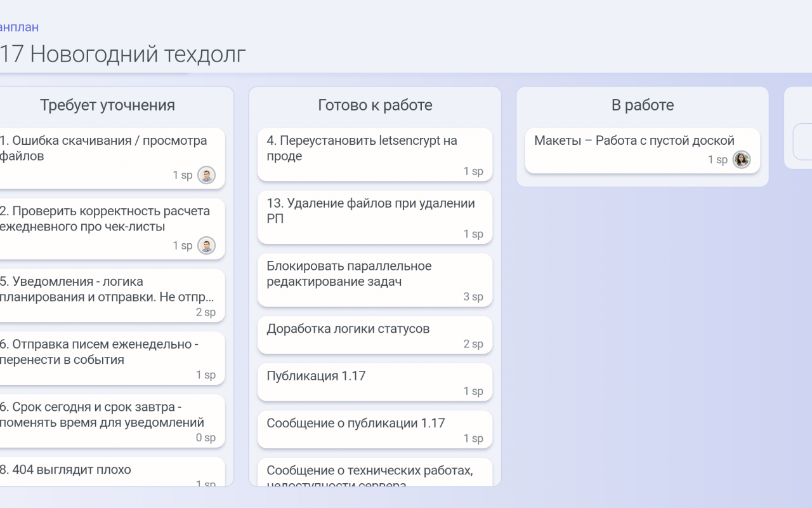
Task: Open card 'Сообщение о публикации 1.17'
Action: (x=375, y=429)
